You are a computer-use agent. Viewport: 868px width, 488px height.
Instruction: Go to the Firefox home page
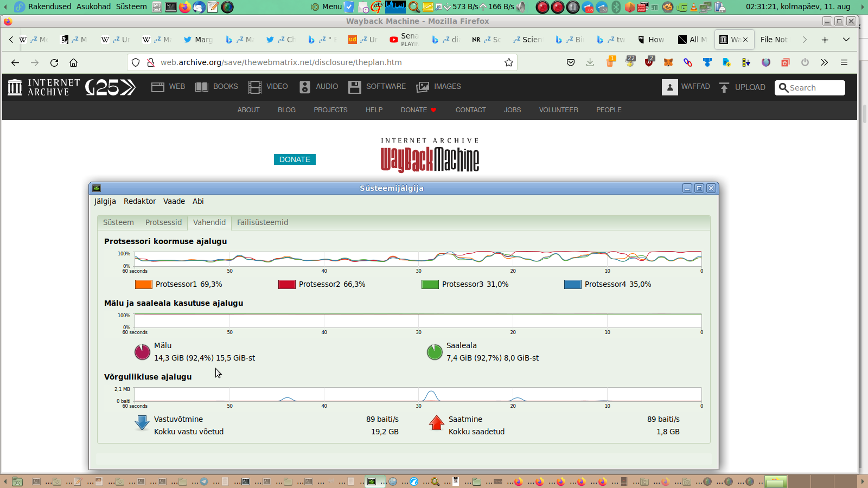[x=74, y=62]
